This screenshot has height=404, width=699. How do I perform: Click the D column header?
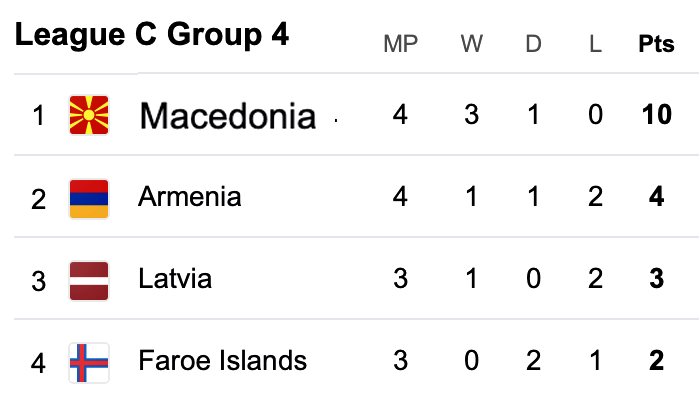pos(533,45)
